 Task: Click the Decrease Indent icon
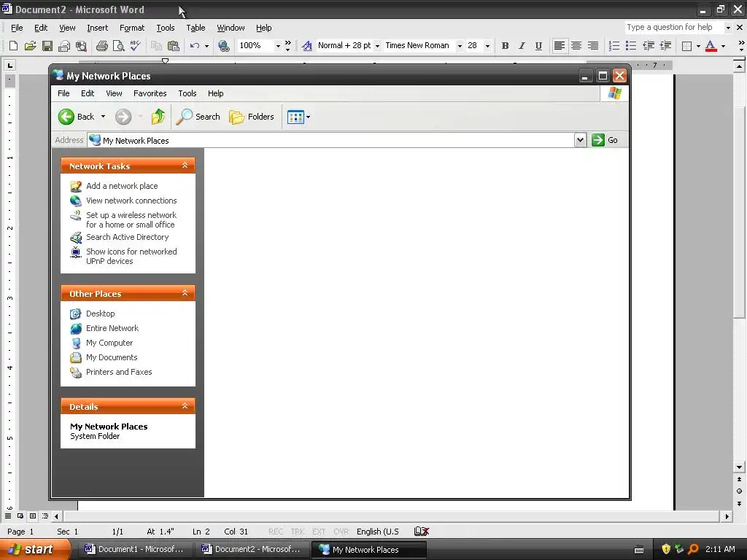point(649,46)
